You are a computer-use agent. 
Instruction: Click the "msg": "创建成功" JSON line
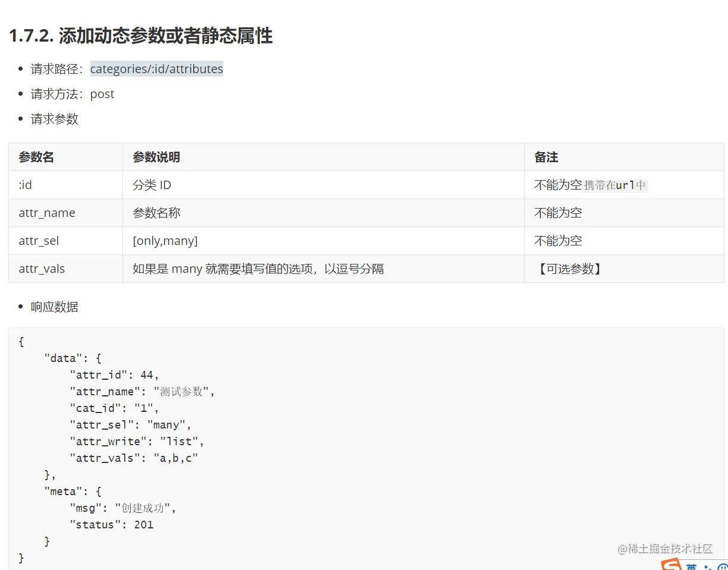coord(123,508)
